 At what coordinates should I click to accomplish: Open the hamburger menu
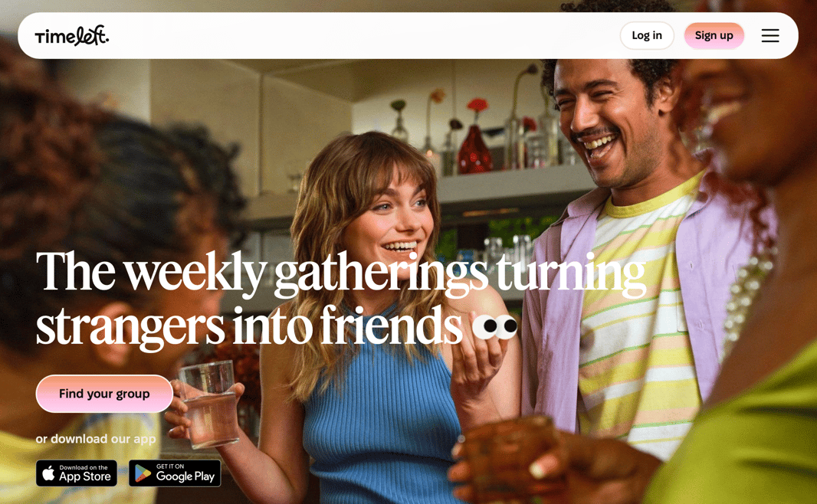[x=770, y=35]
